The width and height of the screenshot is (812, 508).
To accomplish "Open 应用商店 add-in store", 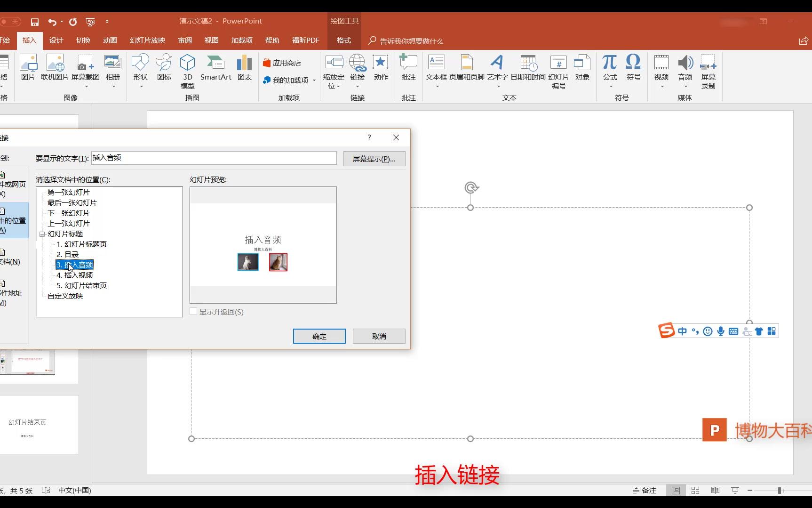I will click(x=282, y=63).
